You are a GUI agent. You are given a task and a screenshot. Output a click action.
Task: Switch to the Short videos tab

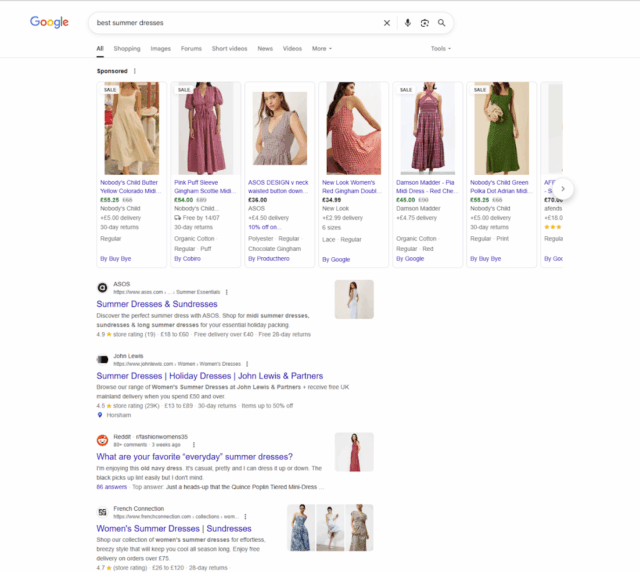pyautogui.click(x=229, y=49)
